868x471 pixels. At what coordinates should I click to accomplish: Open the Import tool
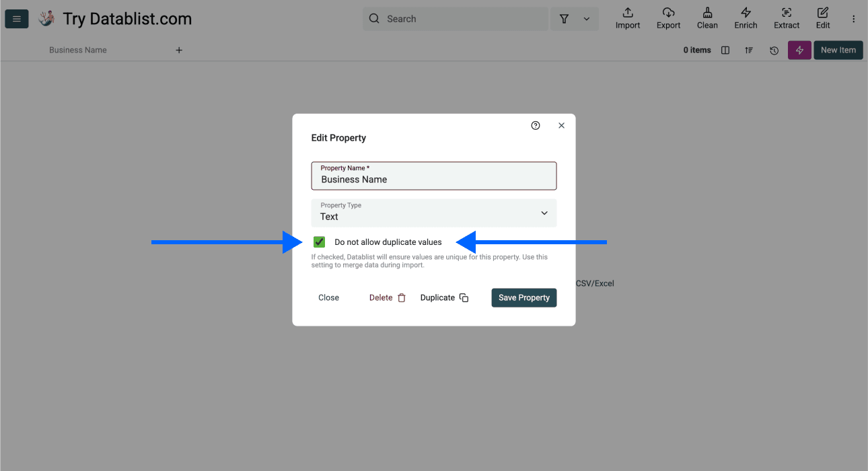click(626, 18)
